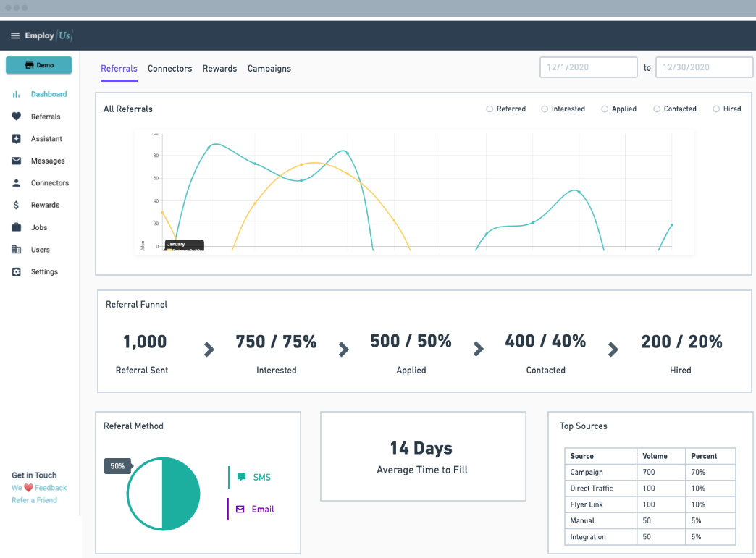Viewport: 756px width, 558px height.
Task: Click the Rewards dollar icon
Action: coord(17,206)
